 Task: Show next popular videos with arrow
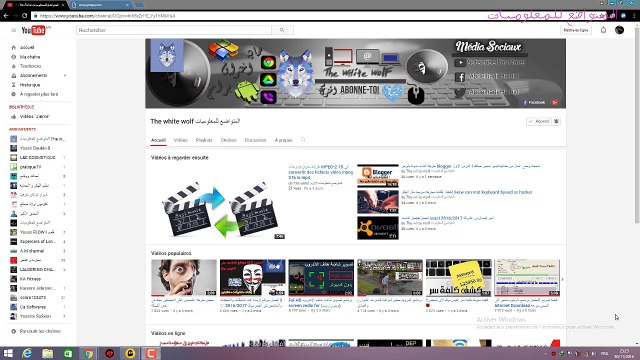pyautogui.click(x=562, y=280)
